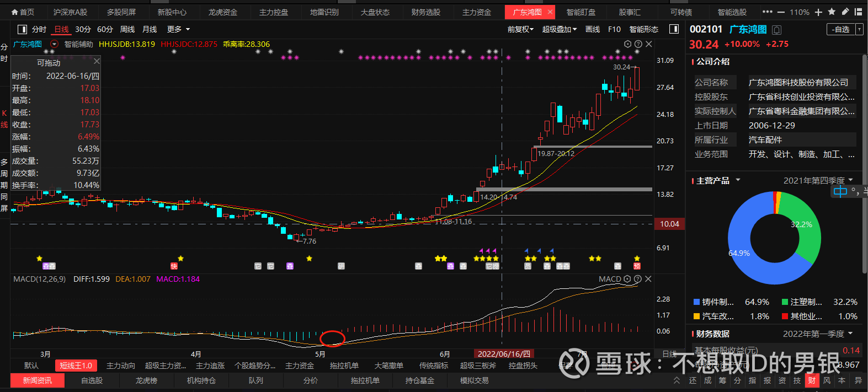Click 智能形态 pattern button

[644, 29]
